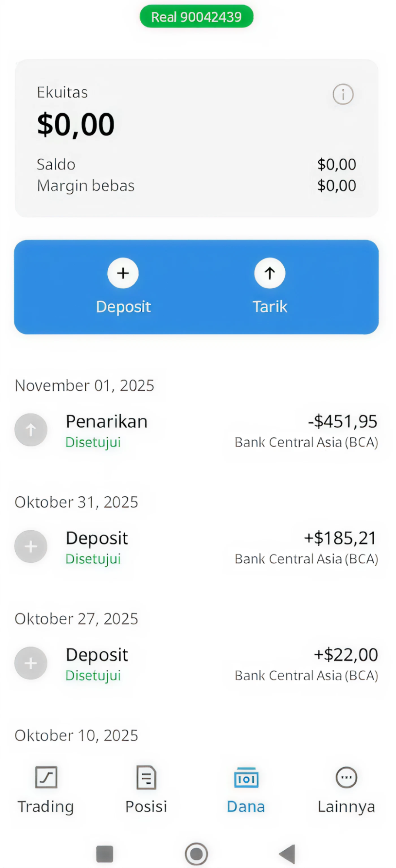
Task: Tap Android home circle button
Action: (x=196, y=854)
